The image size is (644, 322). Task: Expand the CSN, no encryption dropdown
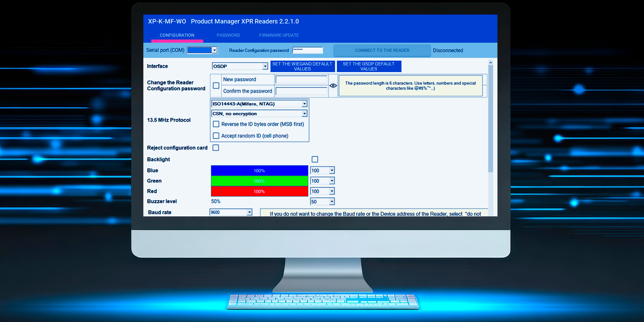click(x=304, y=114)
